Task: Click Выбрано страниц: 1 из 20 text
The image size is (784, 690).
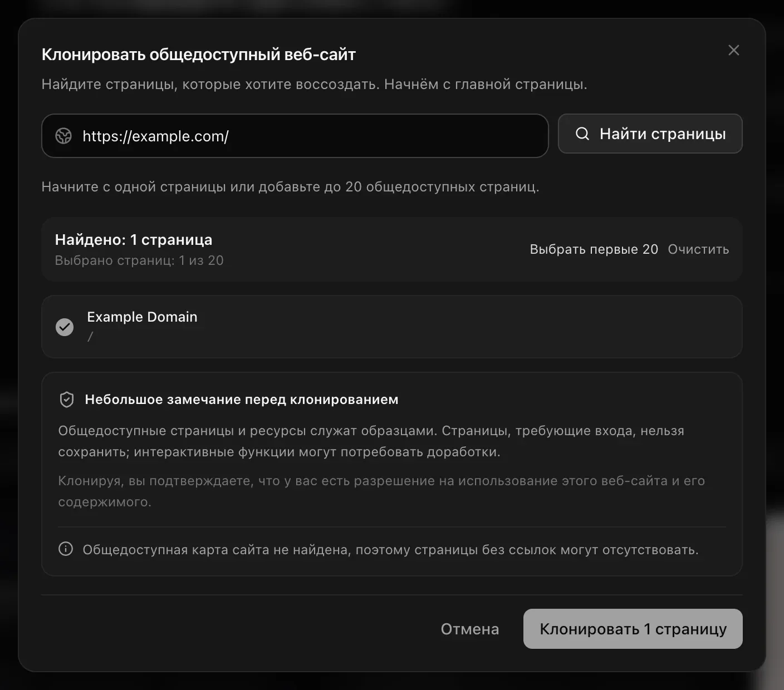Action: [x=139, y=260]
